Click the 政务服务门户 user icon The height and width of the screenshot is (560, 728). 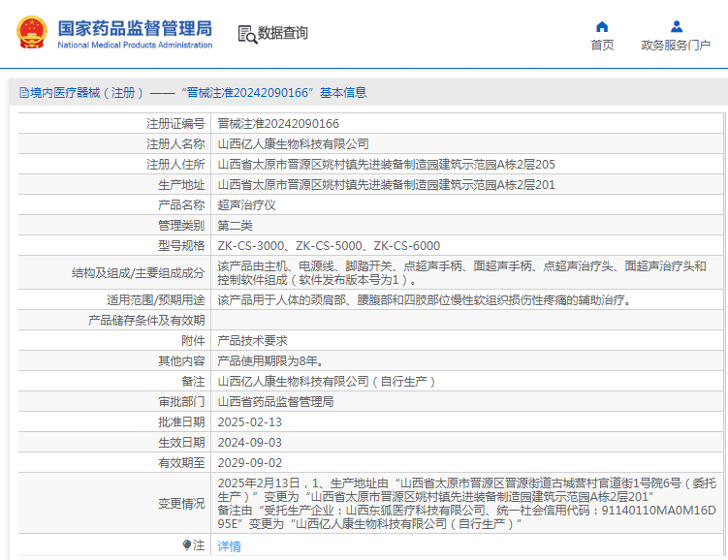pyautogui.click(x=677, y=26)
